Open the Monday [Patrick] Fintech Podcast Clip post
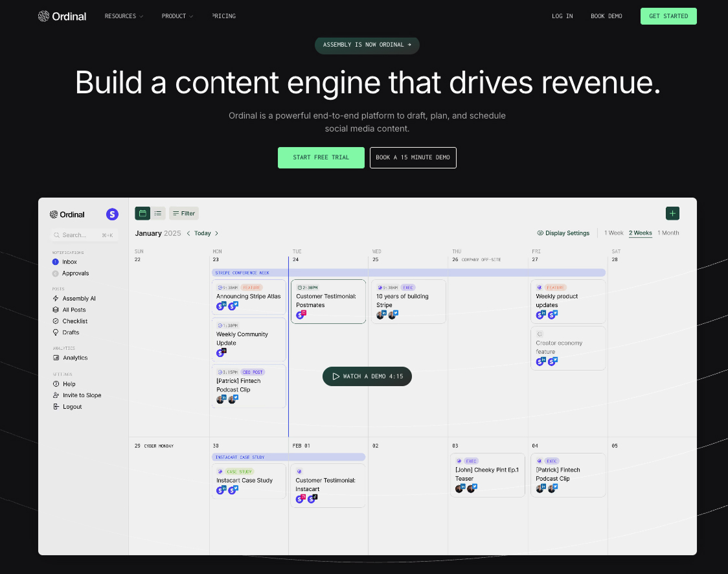This screenshot has width=728, height=574. click(249, 386)
